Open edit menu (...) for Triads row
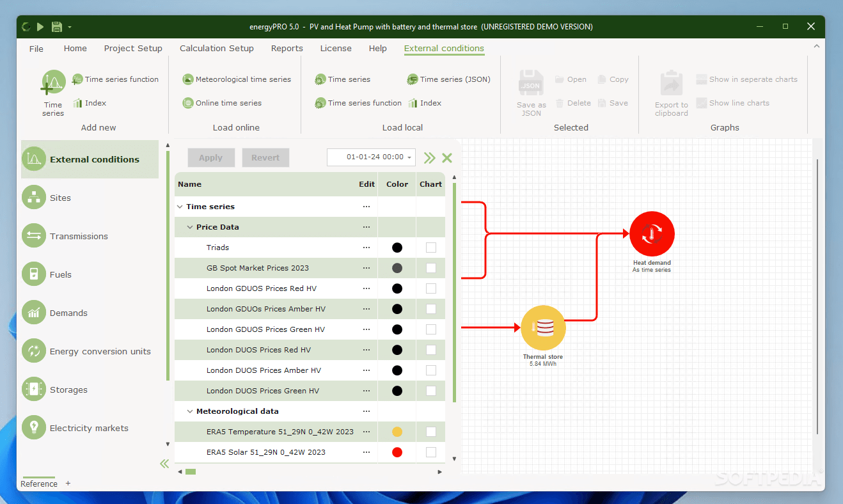The image size is (843, 504). point(366,248)
